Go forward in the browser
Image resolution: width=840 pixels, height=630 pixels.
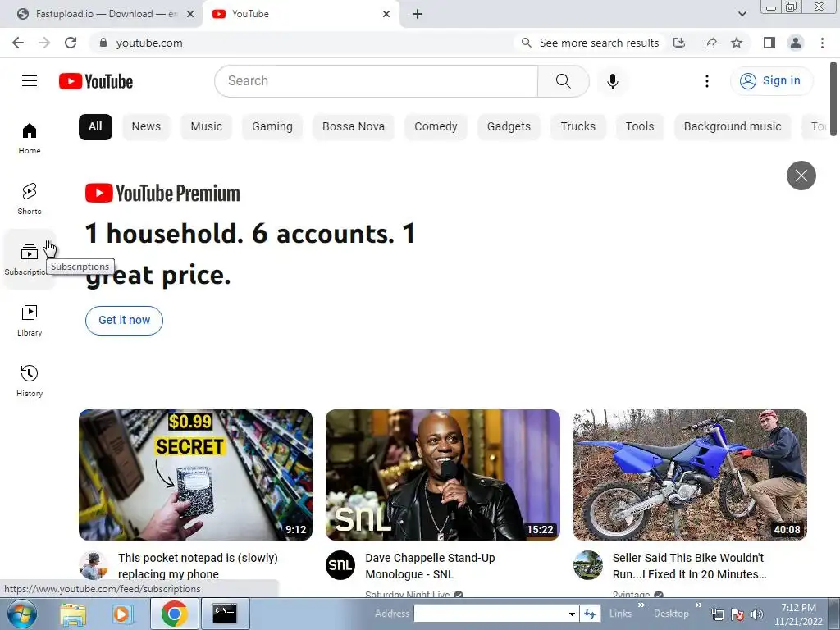(44, 43)
